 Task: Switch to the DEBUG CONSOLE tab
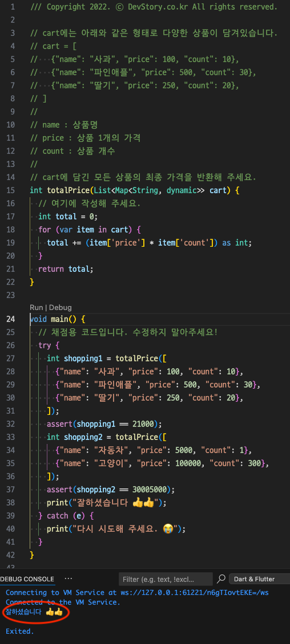(27, 579)
